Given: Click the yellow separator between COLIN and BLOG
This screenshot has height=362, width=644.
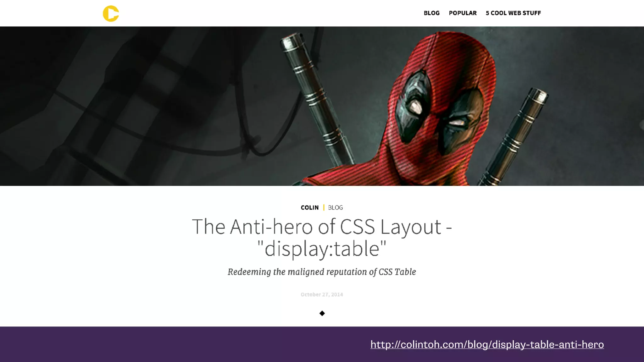Looking at the screenshot, I should [324, 208].
